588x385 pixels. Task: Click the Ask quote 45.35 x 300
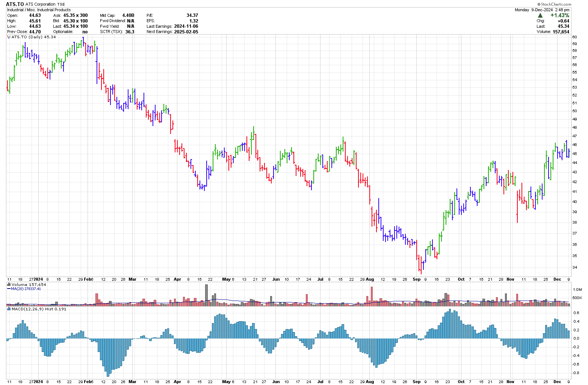click(76, 15)
